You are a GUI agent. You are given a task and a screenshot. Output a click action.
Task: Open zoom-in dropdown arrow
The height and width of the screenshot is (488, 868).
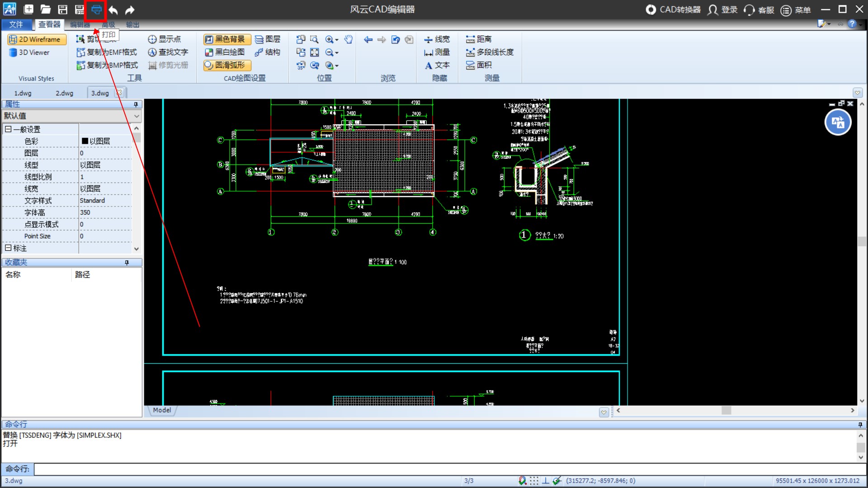[337, 40]
